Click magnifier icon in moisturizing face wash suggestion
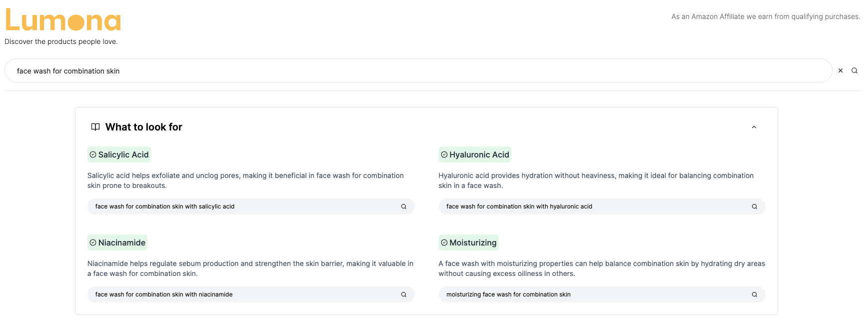This screenshot has height=321, width=868. [x=755, y=294]
